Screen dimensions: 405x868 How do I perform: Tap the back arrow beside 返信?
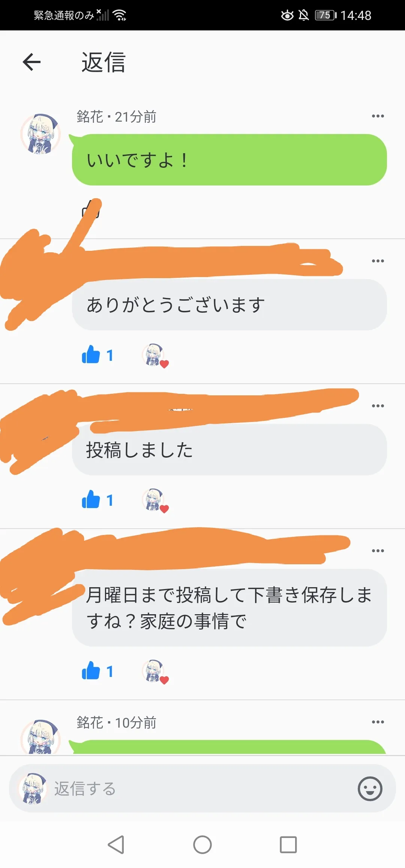click(x=31, y=62)
